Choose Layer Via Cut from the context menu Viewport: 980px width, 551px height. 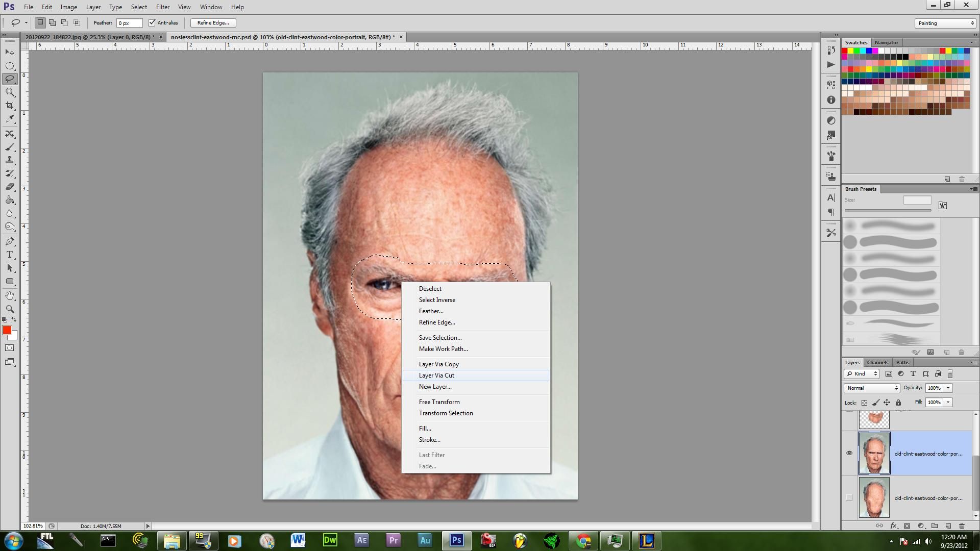[436, 375]
